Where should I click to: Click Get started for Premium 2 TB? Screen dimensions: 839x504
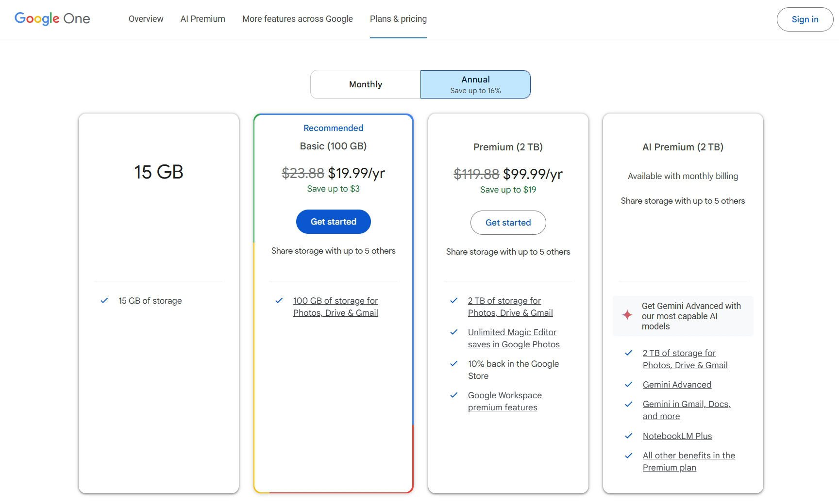(508, 223)
